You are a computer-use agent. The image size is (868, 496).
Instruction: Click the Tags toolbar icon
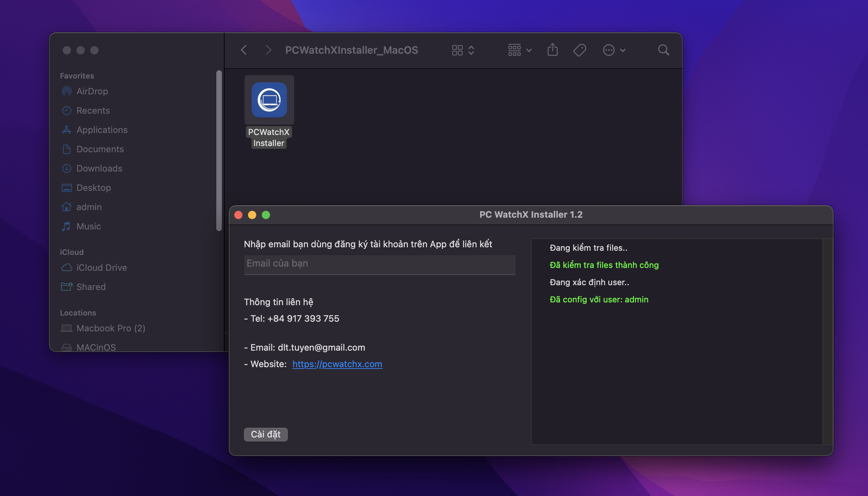pyautogui.click(x=580, y=50)
